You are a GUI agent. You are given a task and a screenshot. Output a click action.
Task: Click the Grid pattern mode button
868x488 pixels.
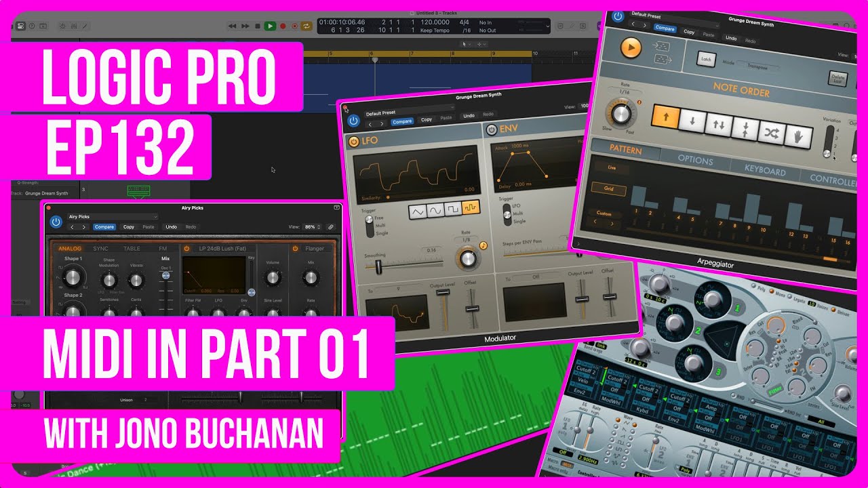click(x=609, y=189)
